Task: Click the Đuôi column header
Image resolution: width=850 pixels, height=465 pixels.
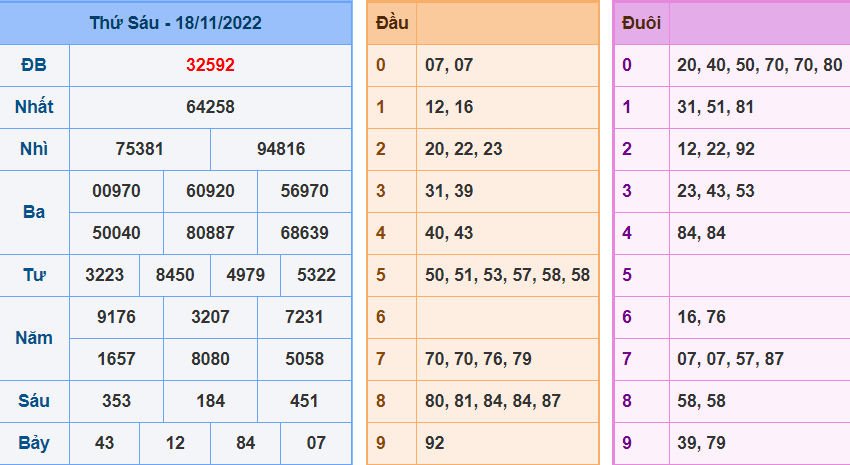Action: click(641, 23)
